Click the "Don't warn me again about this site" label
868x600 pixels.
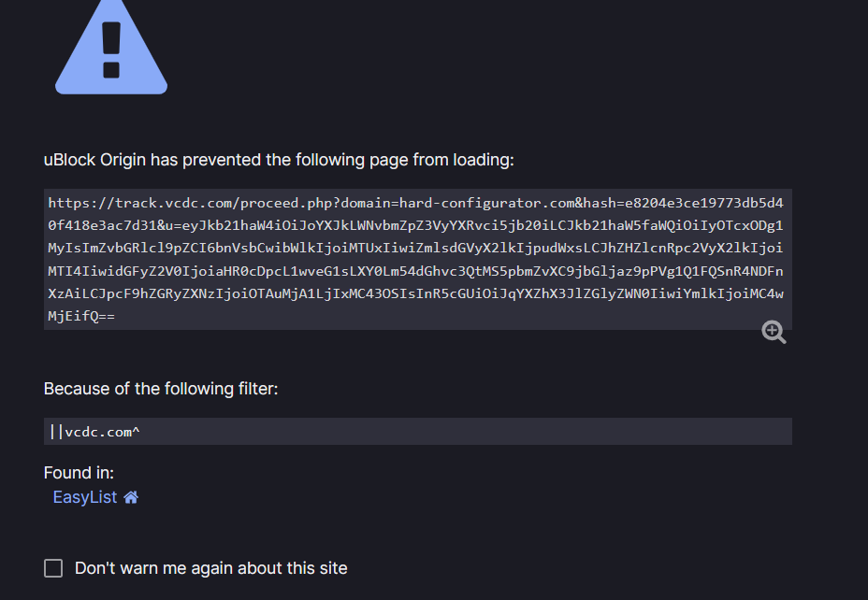click(x=210, y=568)
